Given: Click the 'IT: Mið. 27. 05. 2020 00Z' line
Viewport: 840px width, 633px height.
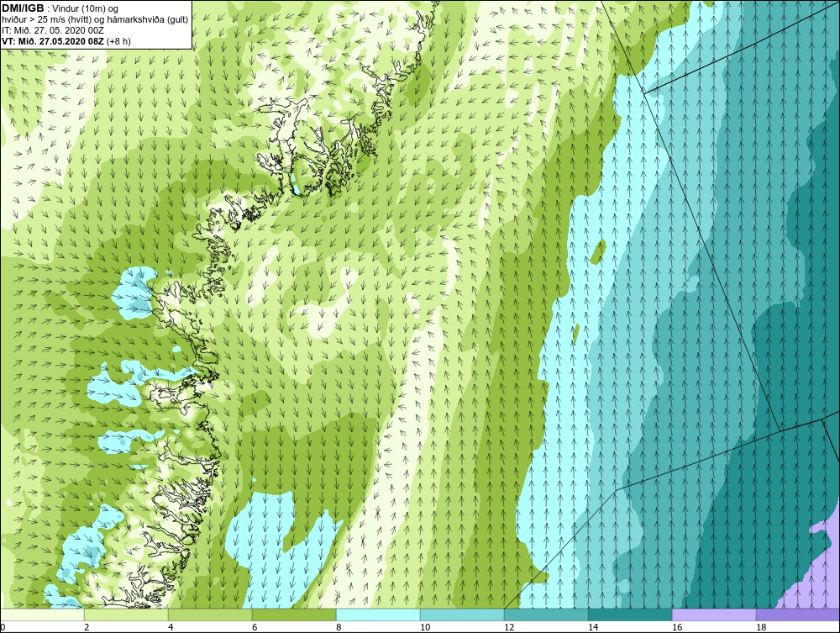Looking at the screenshot, I should pos(52,30).
